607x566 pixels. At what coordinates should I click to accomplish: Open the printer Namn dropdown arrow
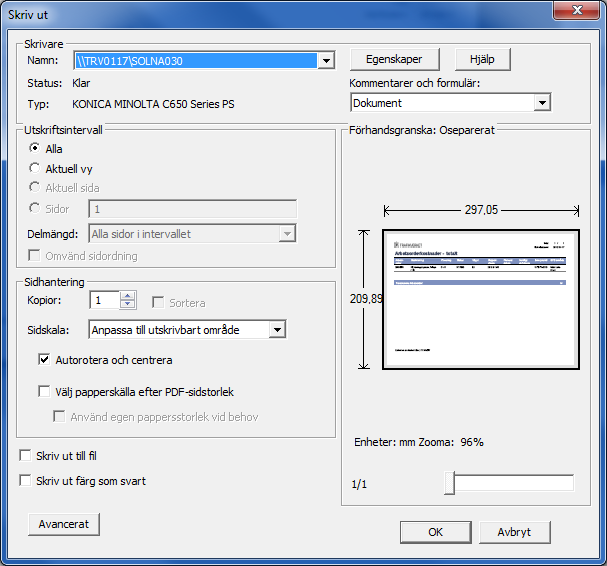[x=326, y=60]
